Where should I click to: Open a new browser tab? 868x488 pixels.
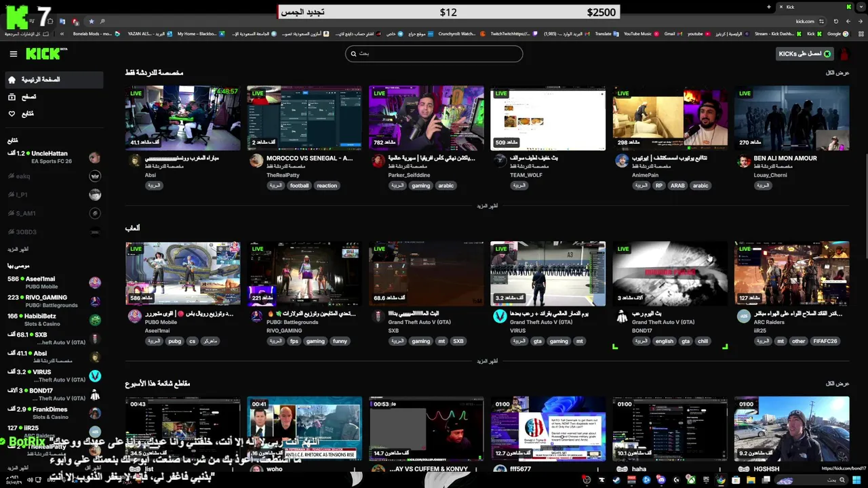tap(769, 7)
